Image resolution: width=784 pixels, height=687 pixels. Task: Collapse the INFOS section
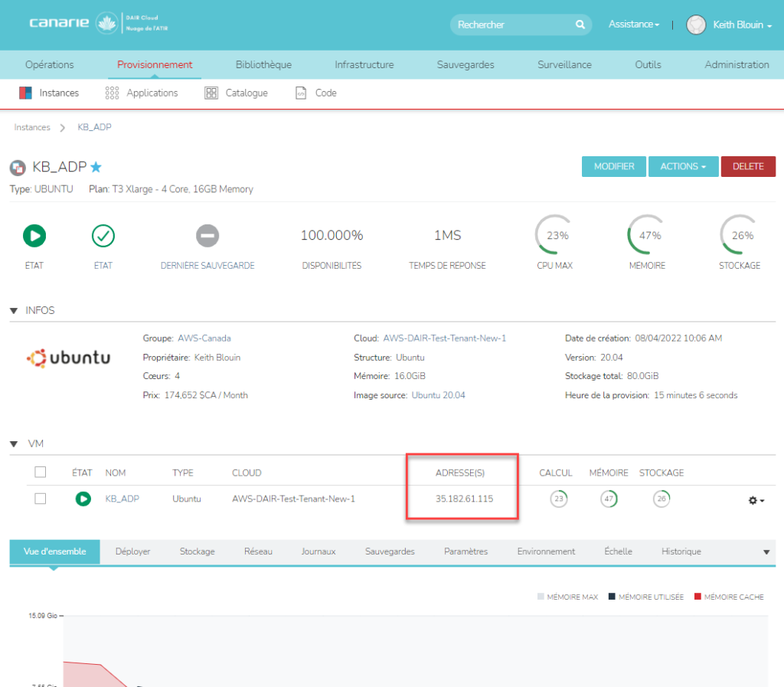point(14,310)
